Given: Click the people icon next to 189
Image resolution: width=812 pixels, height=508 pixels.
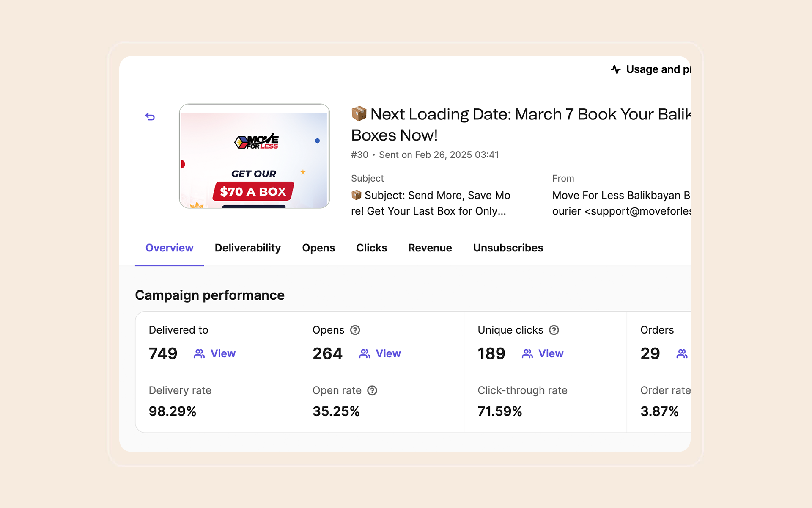Looking at the screenshot, I should pyautogui.click(x=527, y=353).
